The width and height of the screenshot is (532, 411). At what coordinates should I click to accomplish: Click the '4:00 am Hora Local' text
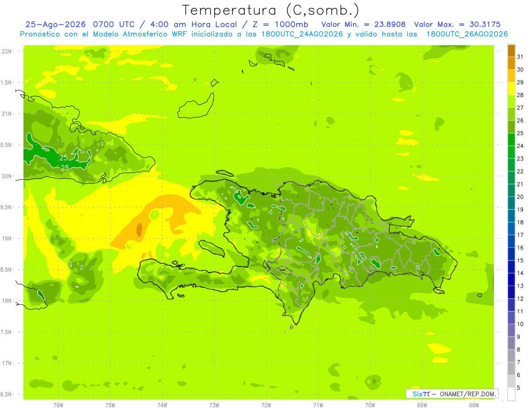(x=194, y=24)
